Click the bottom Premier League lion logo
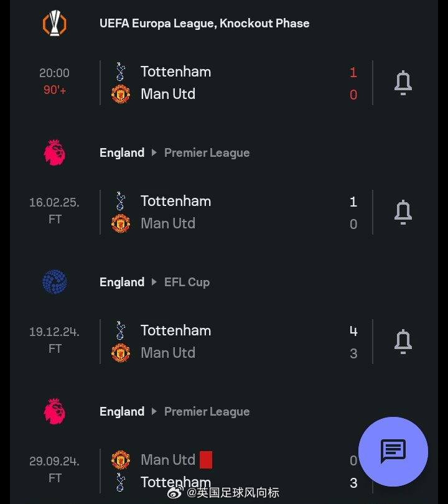Viewport: 448px width, 504px height. [x=55, y=411]
